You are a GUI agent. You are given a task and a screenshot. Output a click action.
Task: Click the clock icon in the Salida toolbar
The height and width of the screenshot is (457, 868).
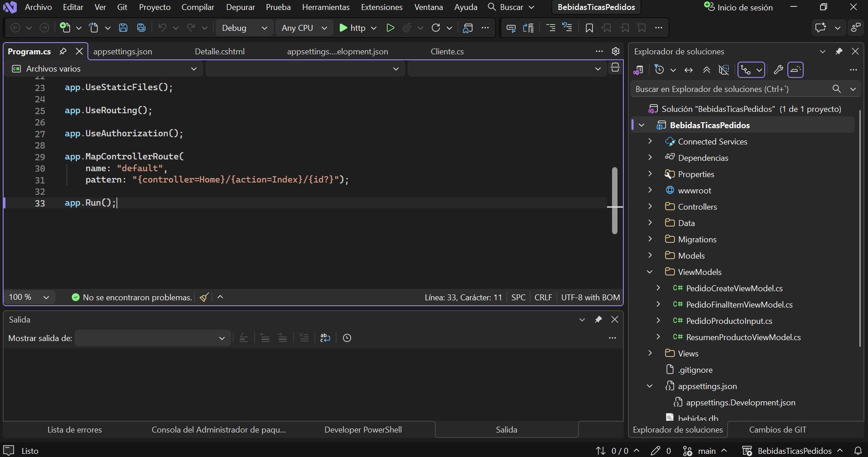pos(347,338)
